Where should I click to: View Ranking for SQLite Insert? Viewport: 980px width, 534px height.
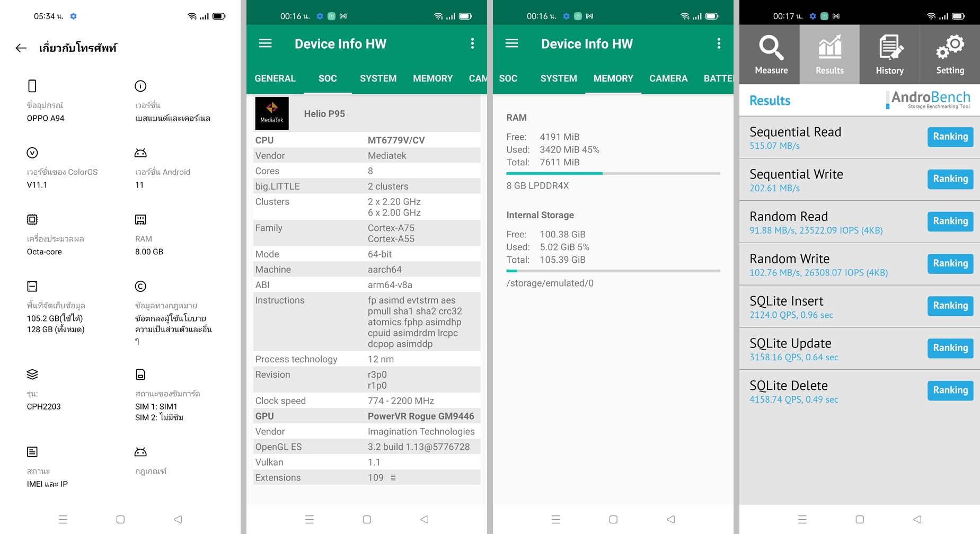[950, 306]
